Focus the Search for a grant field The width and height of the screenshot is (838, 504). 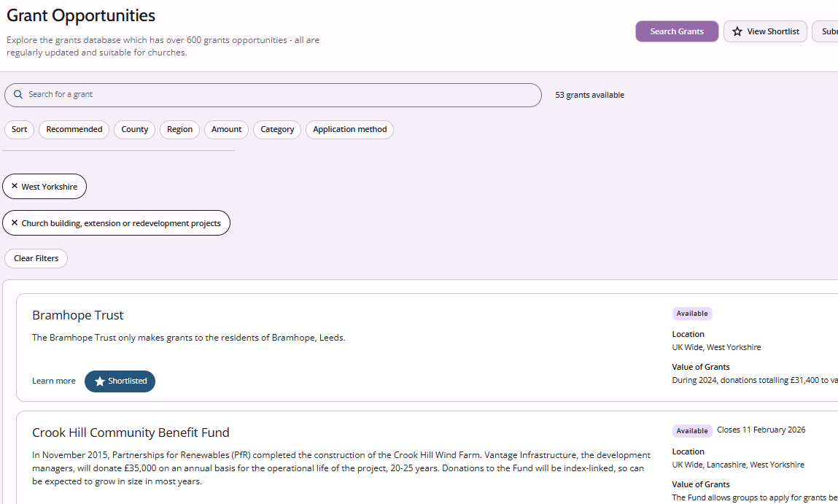(277, 95)
